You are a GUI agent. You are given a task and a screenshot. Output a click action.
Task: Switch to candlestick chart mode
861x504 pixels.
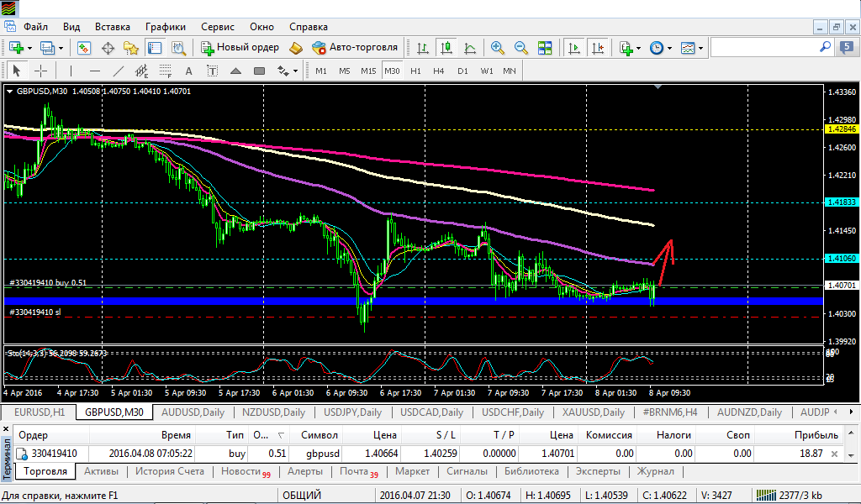tap(446, 48)
